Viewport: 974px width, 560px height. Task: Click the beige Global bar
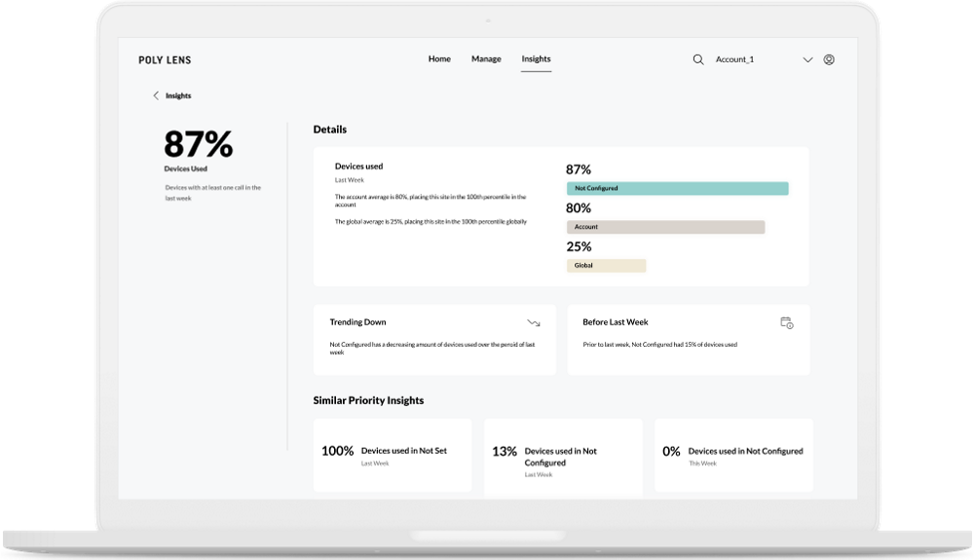point(605,265)
